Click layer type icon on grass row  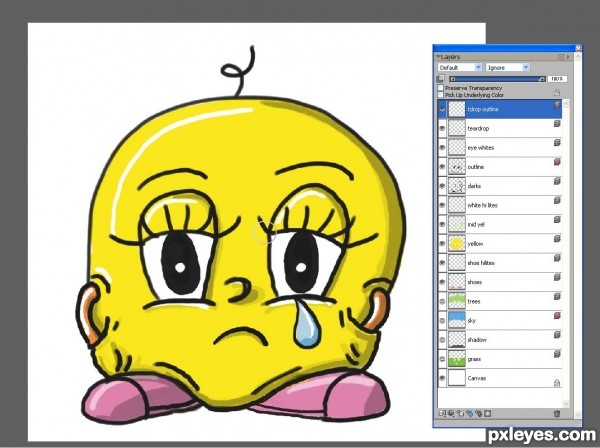pos(557,354)
